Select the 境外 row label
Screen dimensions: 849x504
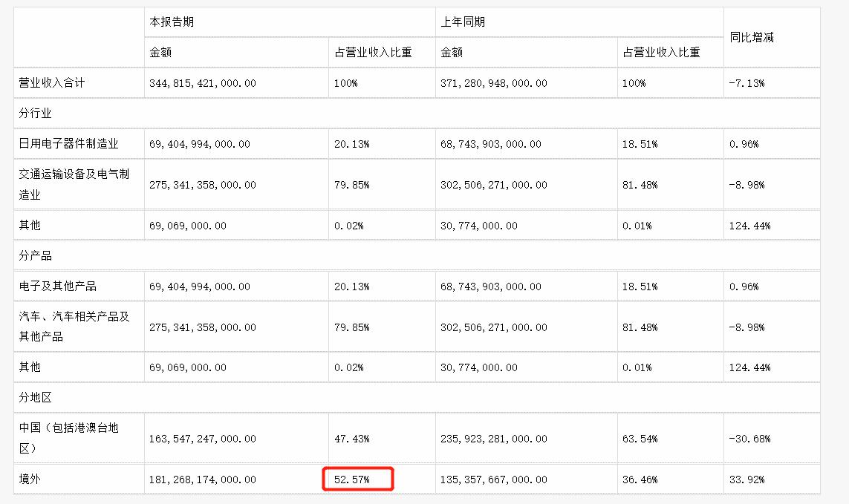click(30, 479)
